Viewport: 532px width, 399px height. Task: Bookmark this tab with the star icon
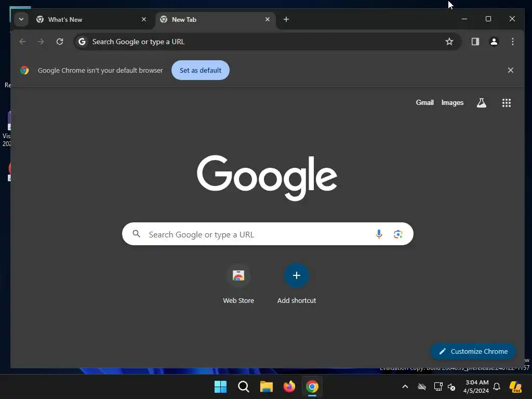pos(449,42)
